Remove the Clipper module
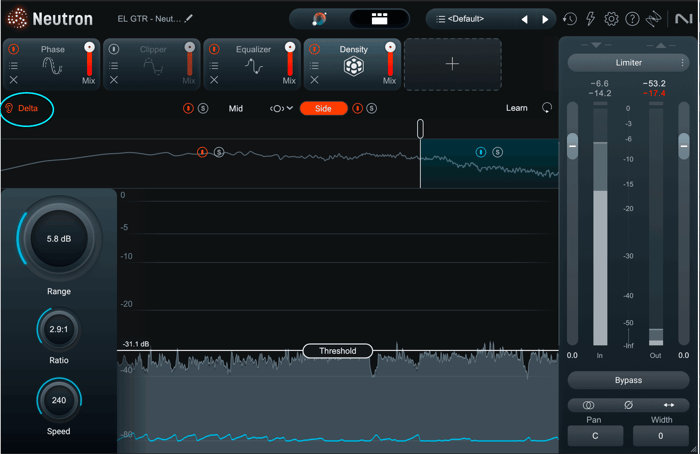700x454 pixels. click(114, 80)
